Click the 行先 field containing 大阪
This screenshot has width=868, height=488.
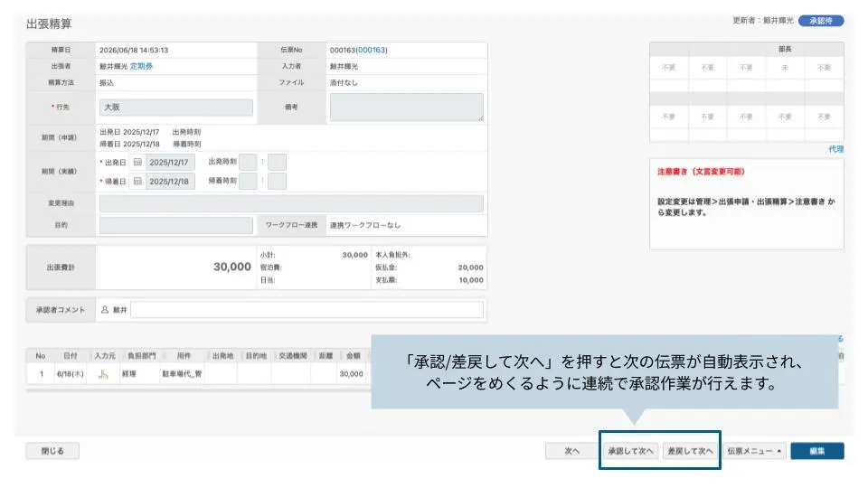pyautogui.click(x=176, y=107)
